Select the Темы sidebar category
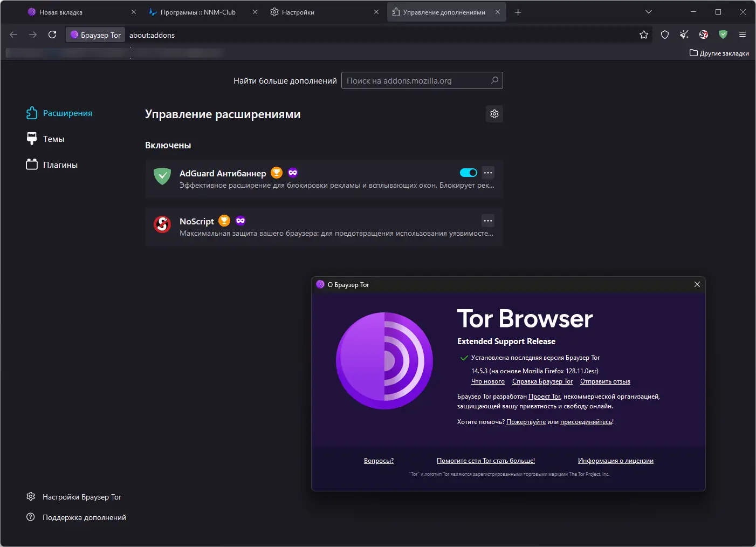Screen dimensions: 756x547 (x=45, y=139)
